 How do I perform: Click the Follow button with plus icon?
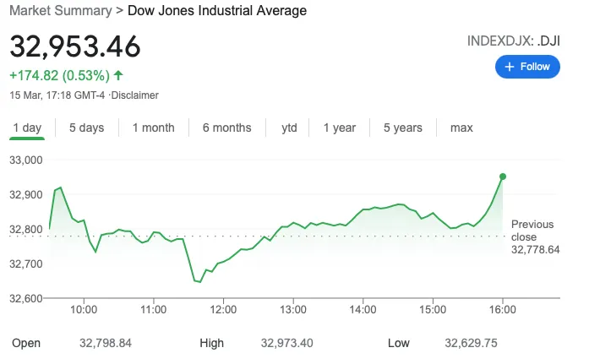tap(527, 67)
